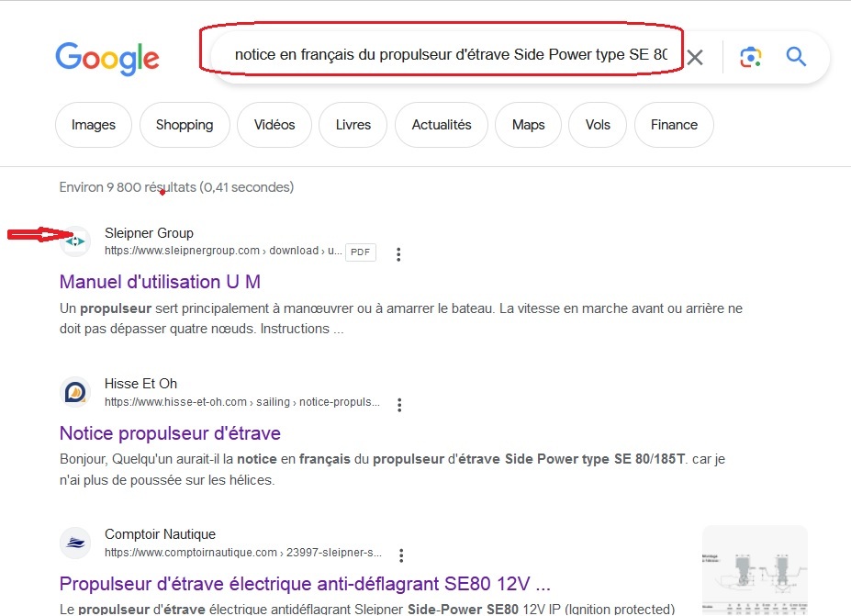This screenshot has height=616, width=851.
Task: Clear the search query with the X icon
Action: (x=695, y=57)
